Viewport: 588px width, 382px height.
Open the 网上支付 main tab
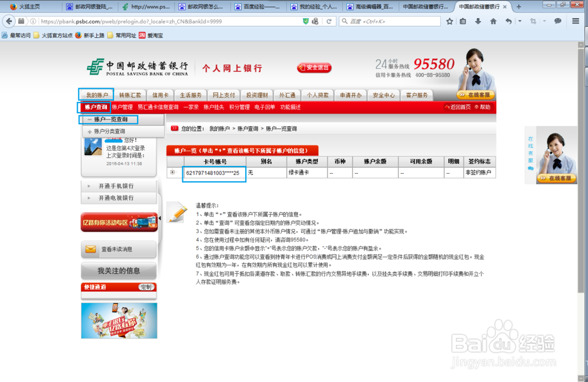223,95
